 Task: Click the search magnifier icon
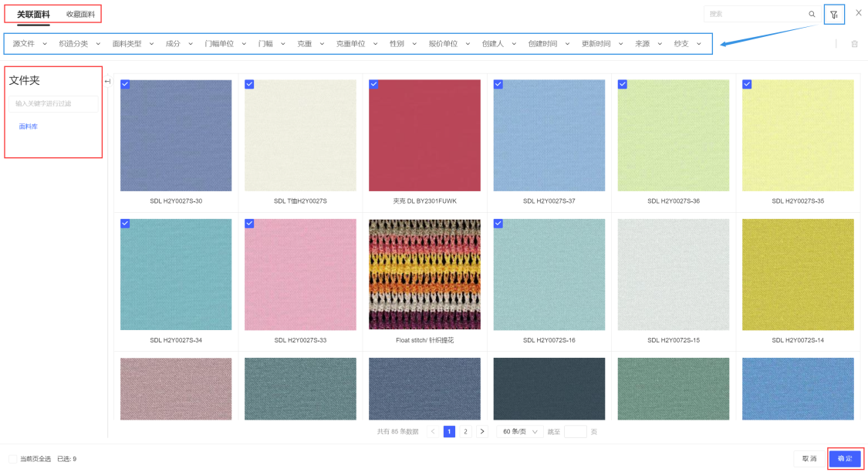[x=812, y=14]
